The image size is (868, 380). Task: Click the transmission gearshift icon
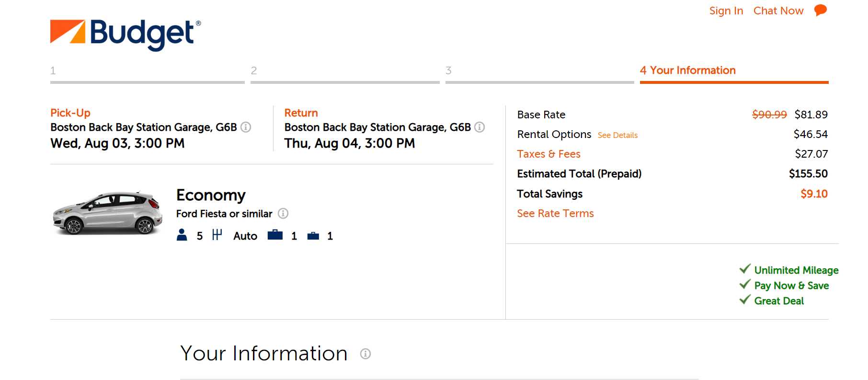(x=217, y=235)
